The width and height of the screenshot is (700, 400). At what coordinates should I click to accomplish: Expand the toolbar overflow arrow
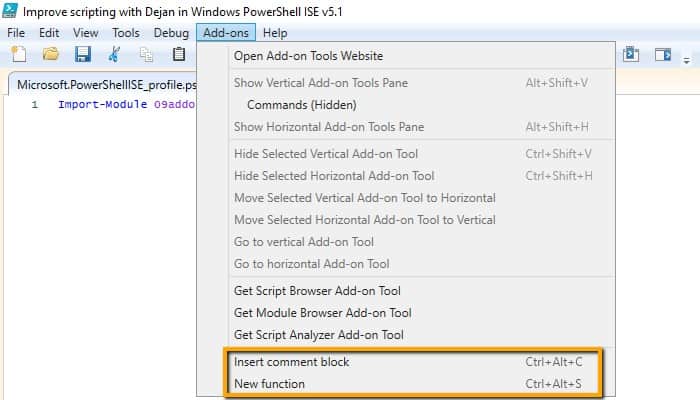click(x=687, y=60)
